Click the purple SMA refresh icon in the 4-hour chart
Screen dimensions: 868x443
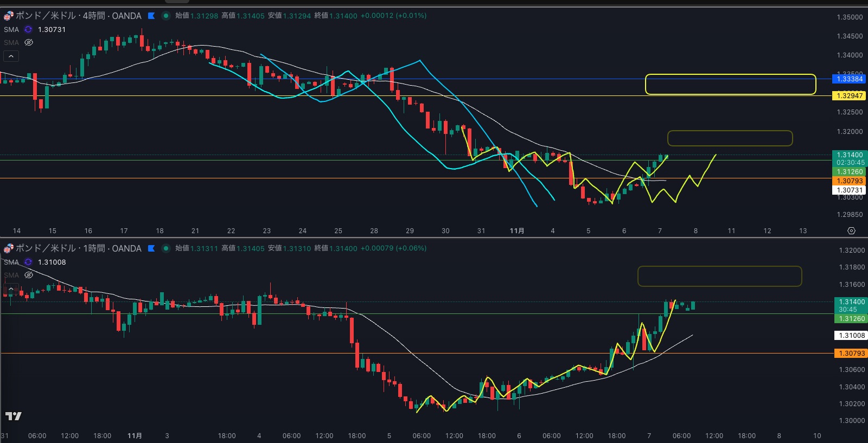tap(28, 29)
